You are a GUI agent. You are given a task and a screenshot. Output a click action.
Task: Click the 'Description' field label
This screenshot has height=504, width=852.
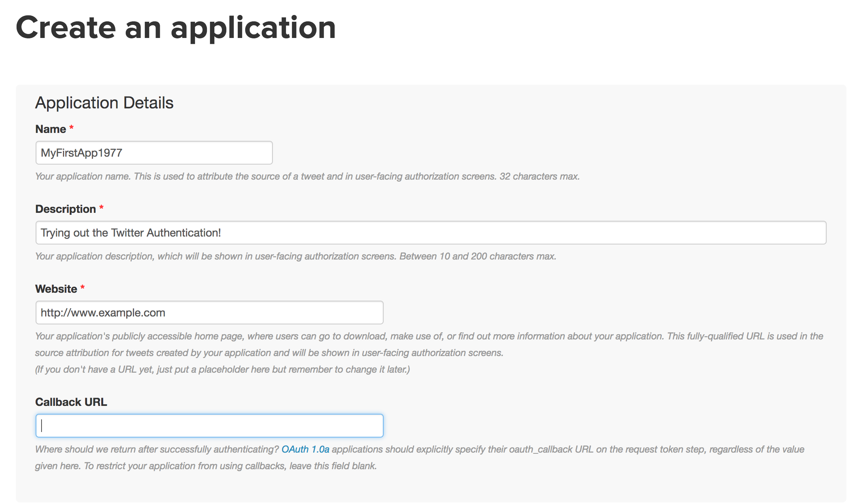(66, 209)
